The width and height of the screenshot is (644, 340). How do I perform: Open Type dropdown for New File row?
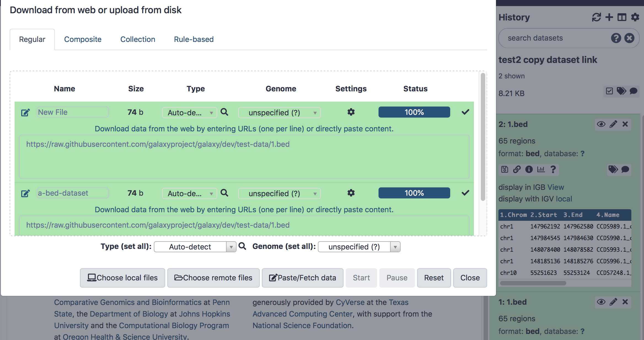coord(189,113)
